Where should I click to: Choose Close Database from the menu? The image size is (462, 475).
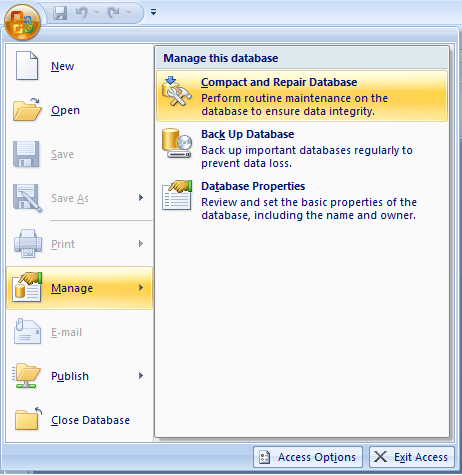coord(80,420)
